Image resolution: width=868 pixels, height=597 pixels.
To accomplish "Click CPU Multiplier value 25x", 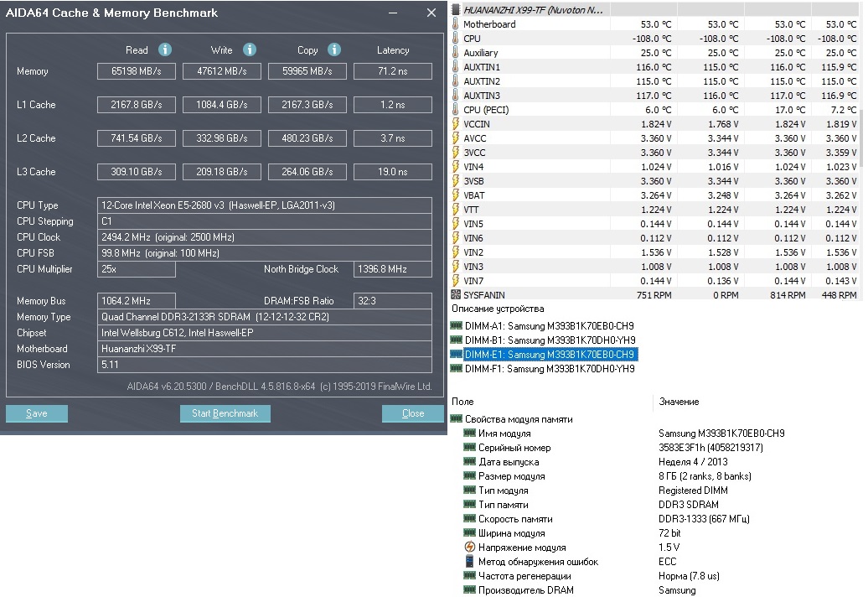I will 137,269.
